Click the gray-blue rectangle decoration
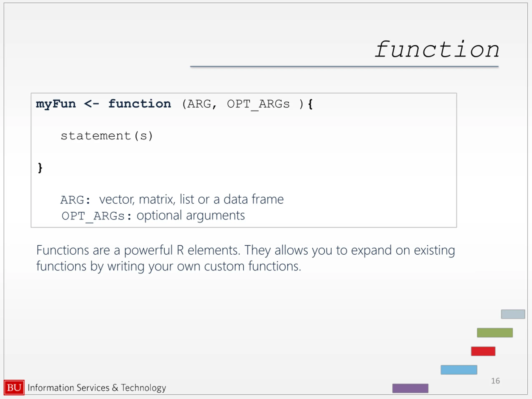The width and height of the screenshot is (532, 399). (x=513, y=314)
